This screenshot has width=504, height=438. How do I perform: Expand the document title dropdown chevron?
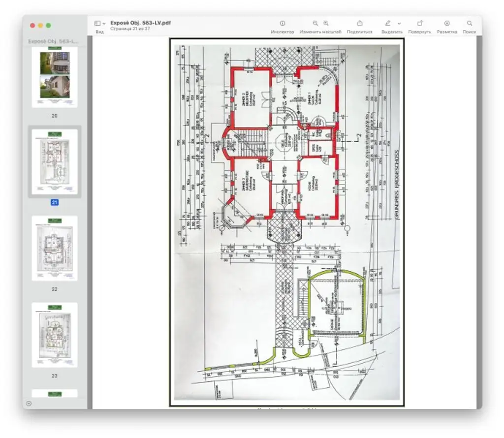click(x=104, y=23)
